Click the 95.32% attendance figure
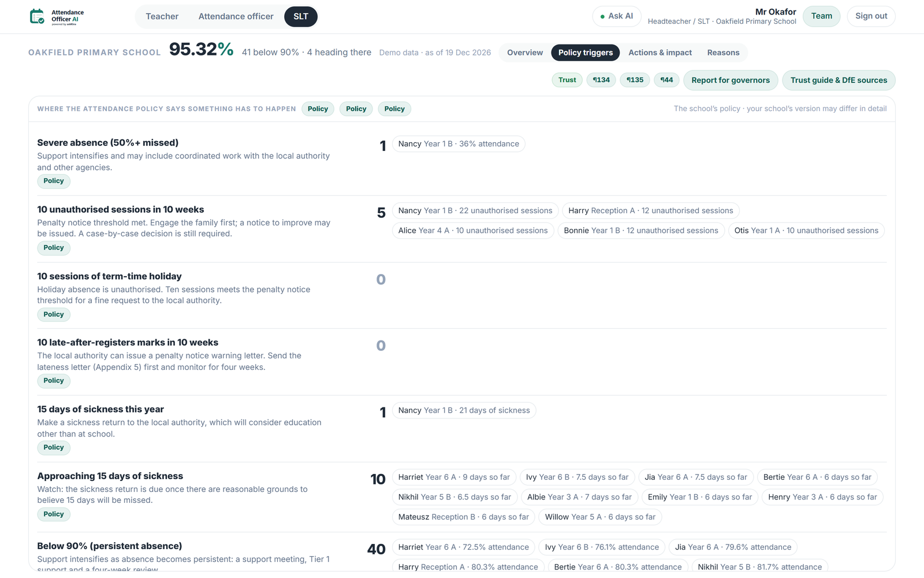The height and width of the screenshot is (578, 924). pyautogui.click(x=201, y=50)
